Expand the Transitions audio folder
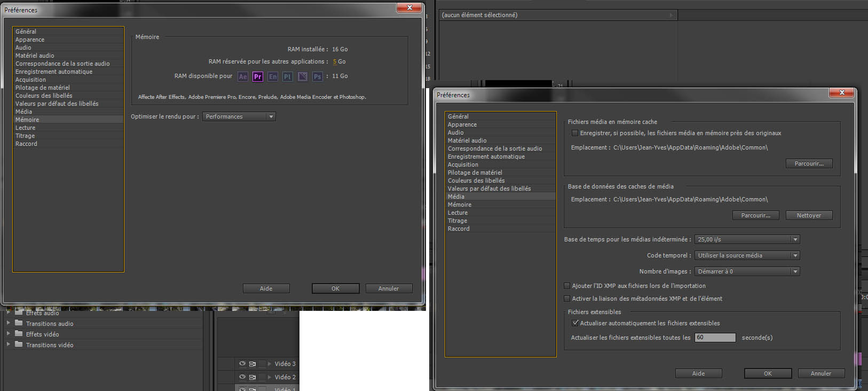 click(9, 323)
